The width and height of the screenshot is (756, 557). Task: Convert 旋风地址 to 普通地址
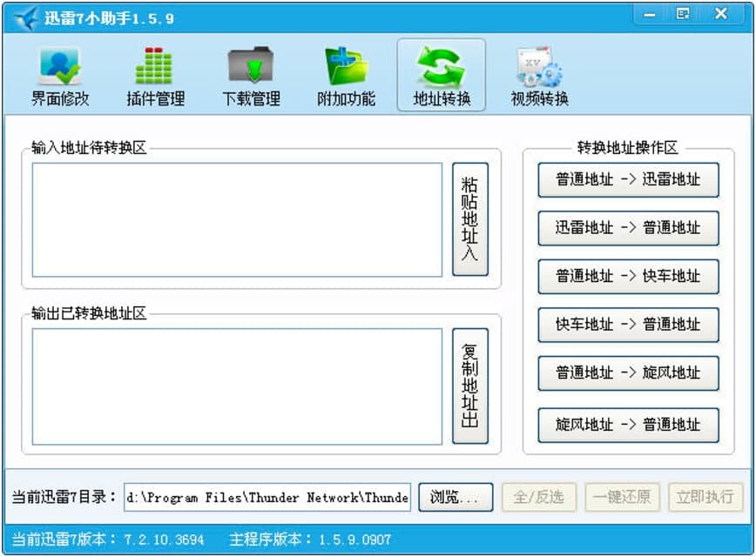628,425
